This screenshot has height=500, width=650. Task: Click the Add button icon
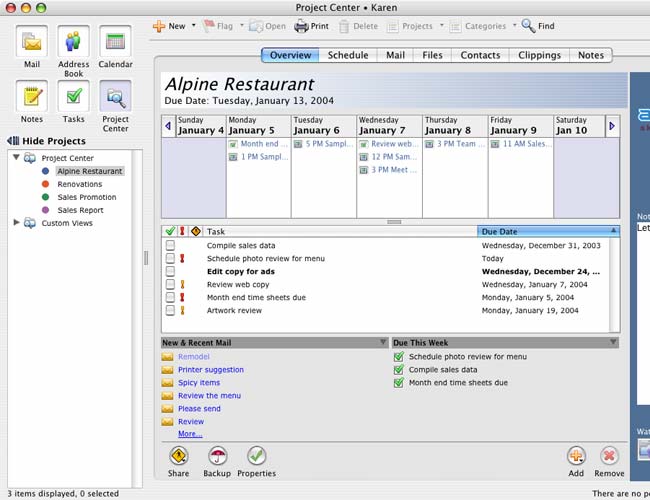pyautogui.click(x=576, y=456)
